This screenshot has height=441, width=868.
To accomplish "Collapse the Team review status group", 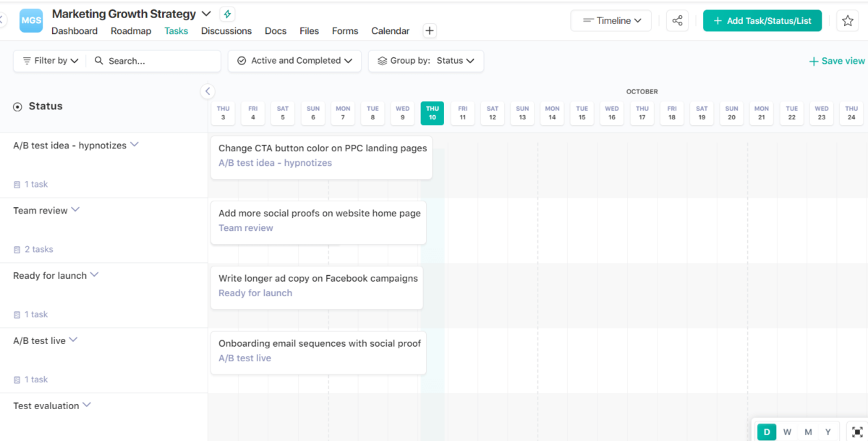I will pos(77,210).
